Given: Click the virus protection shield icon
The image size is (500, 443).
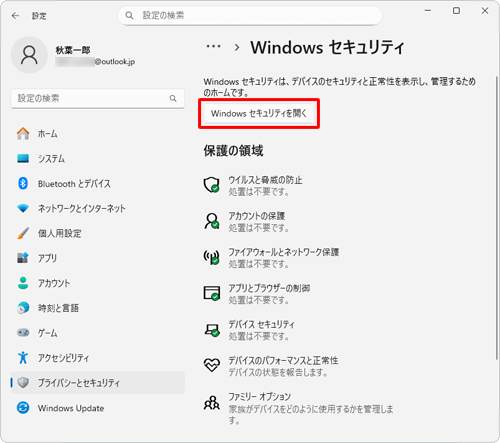Looking at the screenshot, I should pos(212,185).
